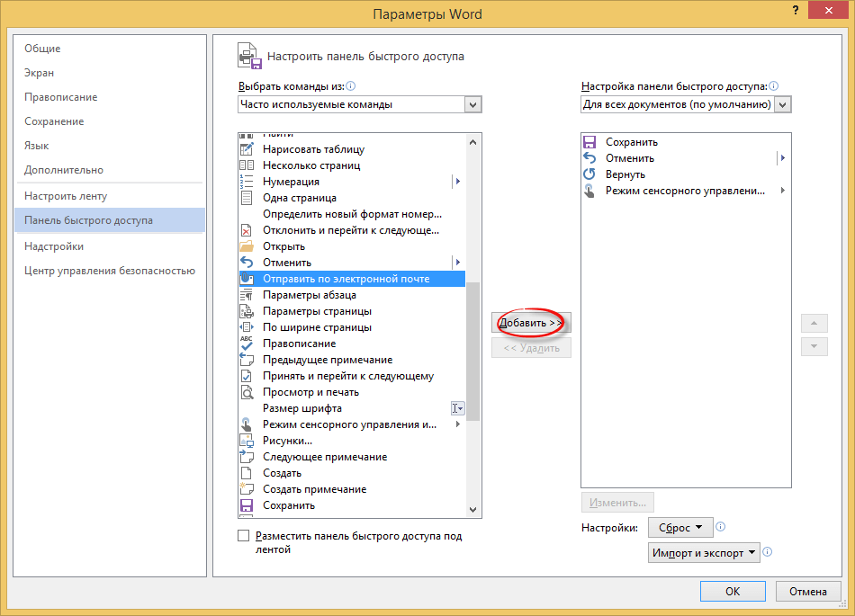The image size is (855, 616).
Task: Select the Нумерация numbered list icon
Action: pyautogui.click(x=247, y=182)
